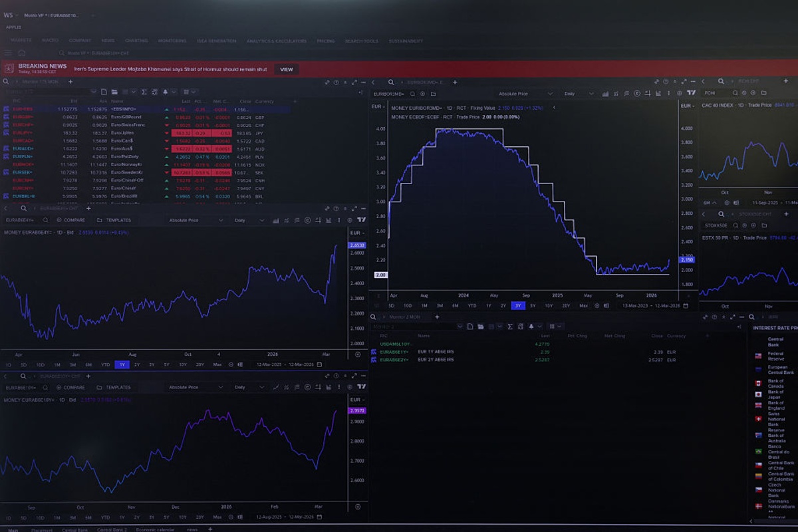
Task: Open the MONITORING menu
Action: coord(172,41)
